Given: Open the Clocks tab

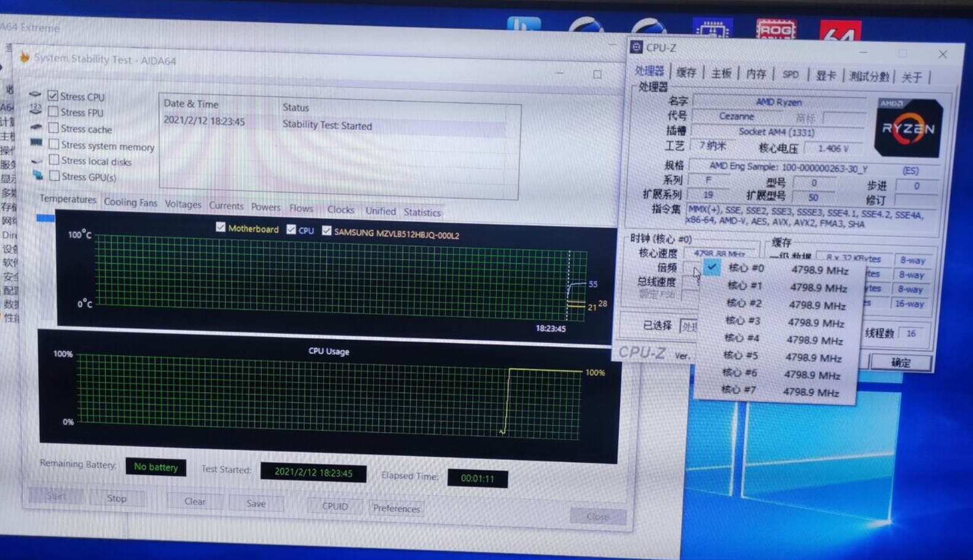Looking at the screenshot, I should [x=341, y=210].
